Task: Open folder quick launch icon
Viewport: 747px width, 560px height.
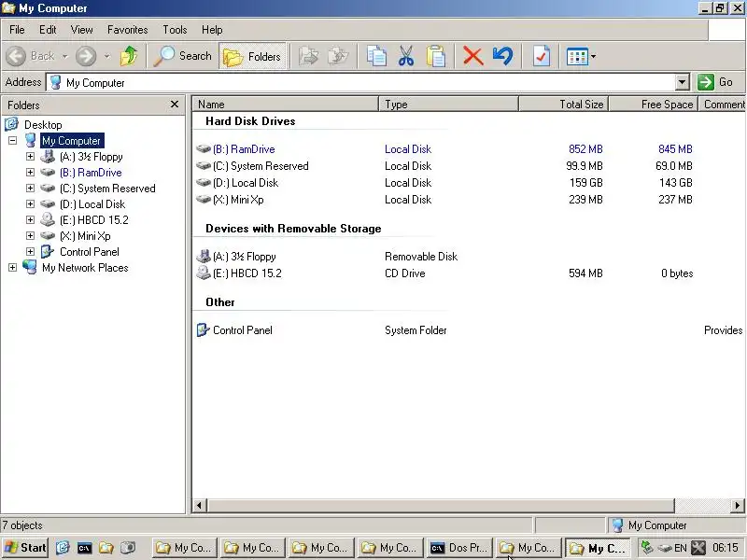Action: pyautogui.click(x=106, y=548)
